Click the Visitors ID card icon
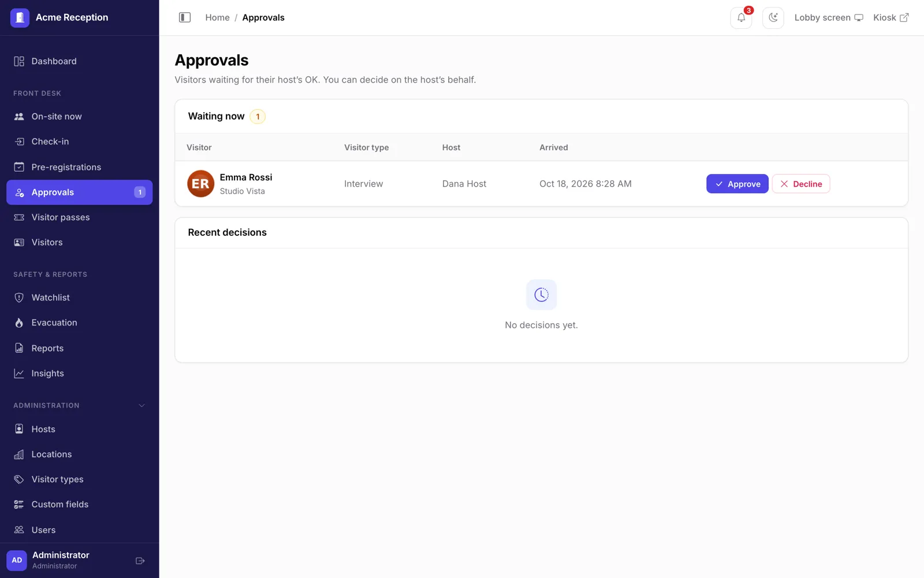This screenshot has width=924, height=578. tap(19, 243)
